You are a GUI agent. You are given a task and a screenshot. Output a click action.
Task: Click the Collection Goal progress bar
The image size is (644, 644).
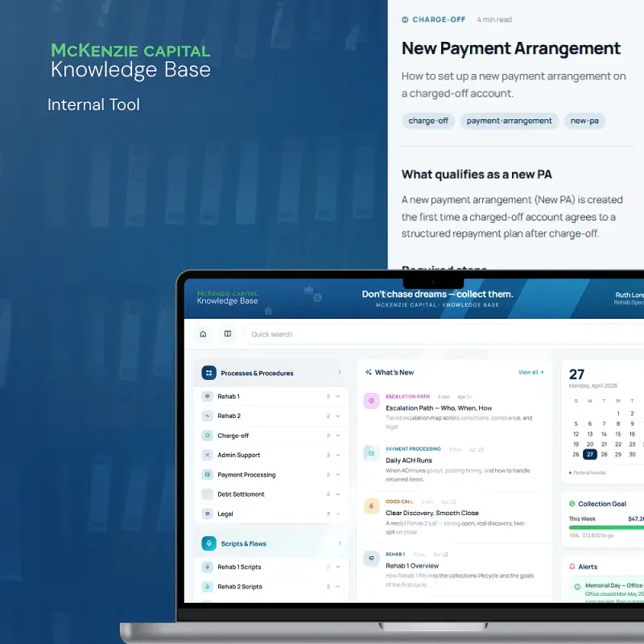606,527
